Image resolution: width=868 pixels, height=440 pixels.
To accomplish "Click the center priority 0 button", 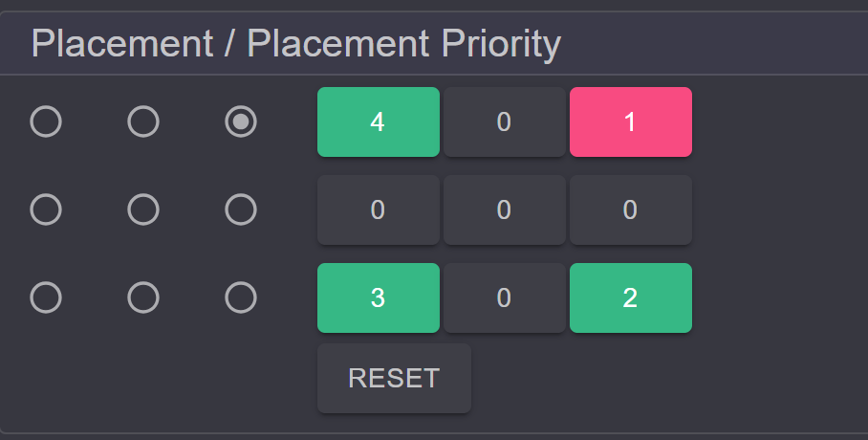I will (x=505, y=210).
